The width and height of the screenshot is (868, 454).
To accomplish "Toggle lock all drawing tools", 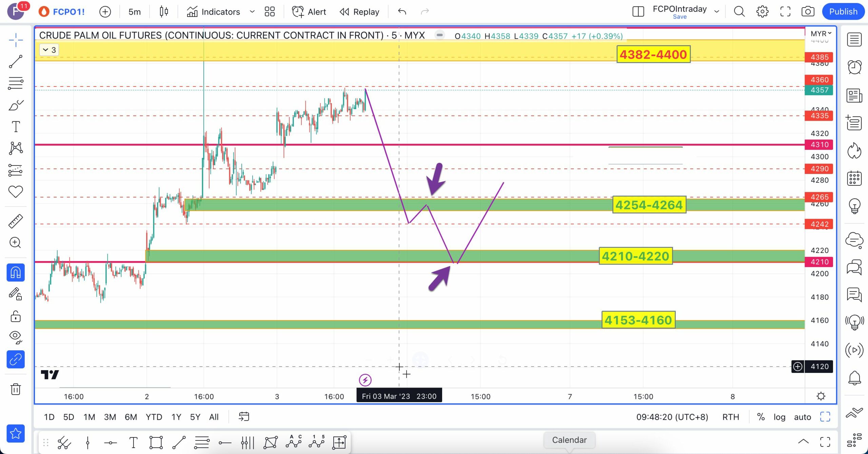I will pos(16,316).
